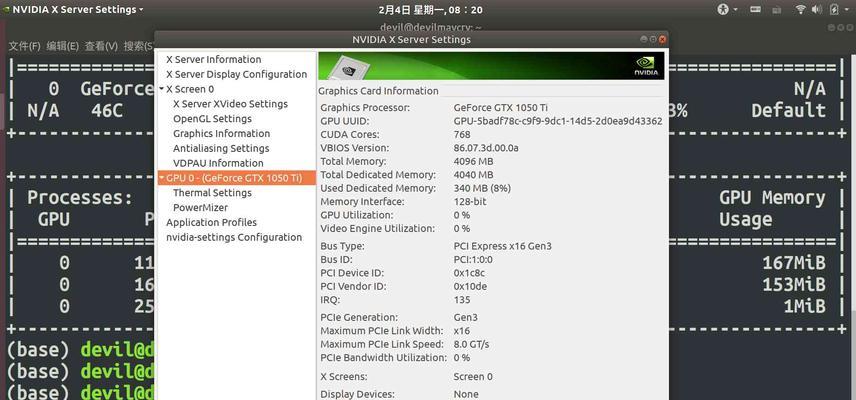Image resolution: width=856 pixels, height=400 pixels.
Task: Click the keyboard input indicator in top bar
Action: coord(756,9)
